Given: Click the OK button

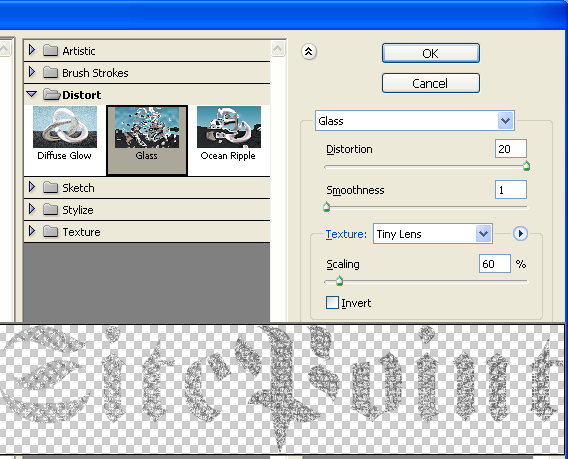Looking at the screenshot, I should [x=431, y=53].
